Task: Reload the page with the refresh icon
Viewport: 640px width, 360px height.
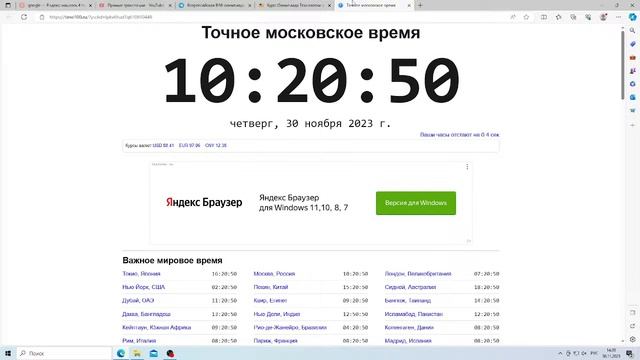Action: 24,17
